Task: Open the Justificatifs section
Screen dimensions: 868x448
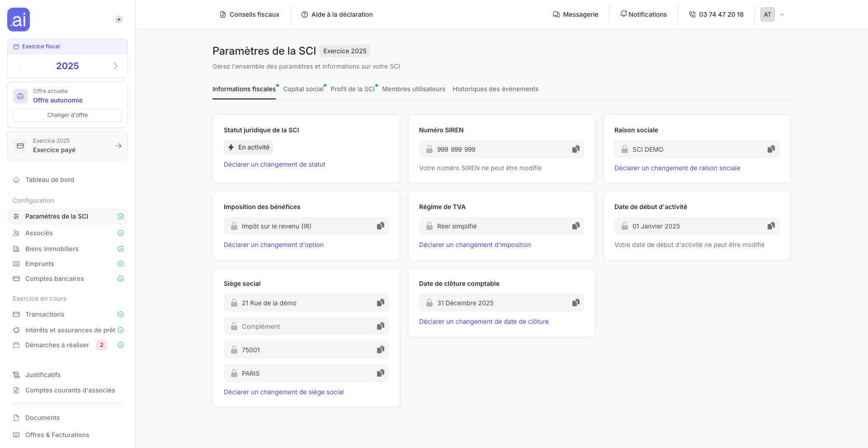Action: click(x=42, y=374)
